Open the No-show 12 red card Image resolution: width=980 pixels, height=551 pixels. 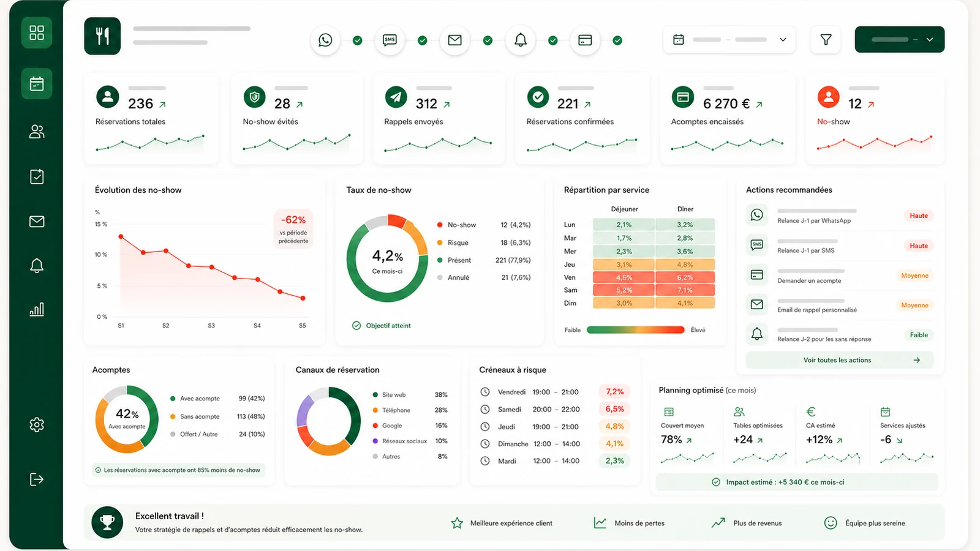875,119
